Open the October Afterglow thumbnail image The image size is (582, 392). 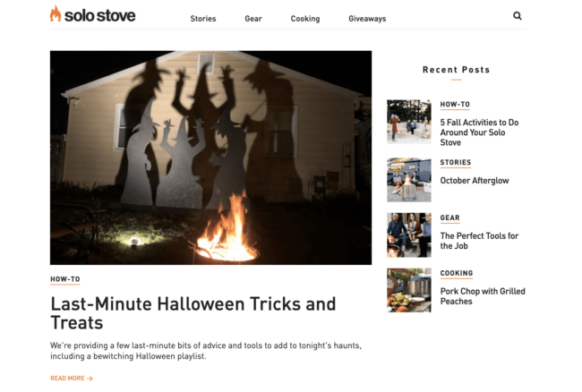point(408,180)
